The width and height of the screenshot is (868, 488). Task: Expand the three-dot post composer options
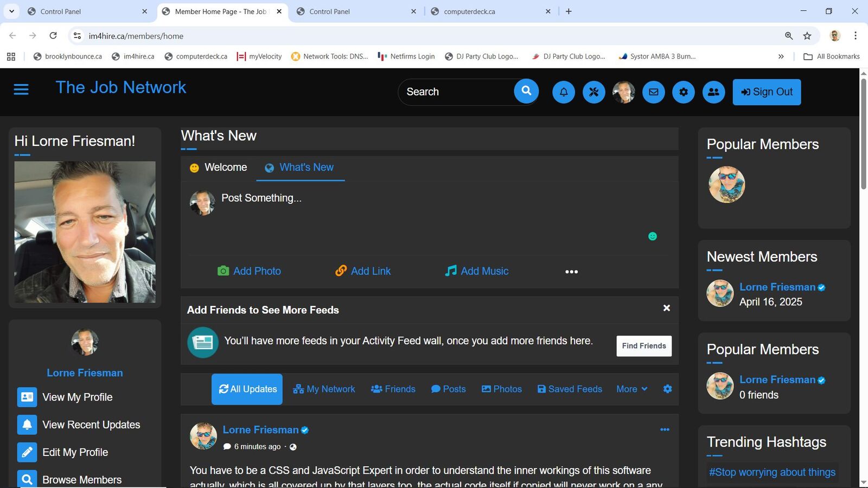click(571, 272)
